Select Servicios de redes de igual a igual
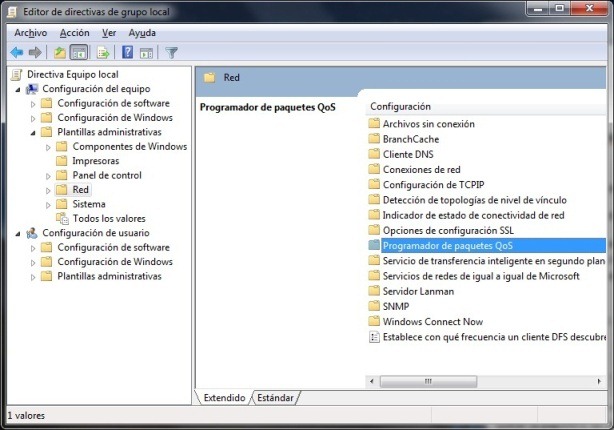 (x=481, y=276)
